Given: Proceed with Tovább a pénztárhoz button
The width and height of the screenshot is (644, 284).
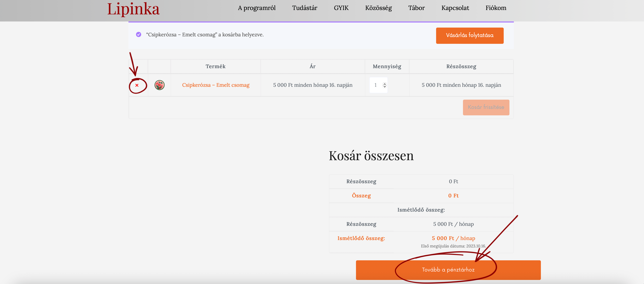Looking at the screenshot, I should [x=448, y=270].
